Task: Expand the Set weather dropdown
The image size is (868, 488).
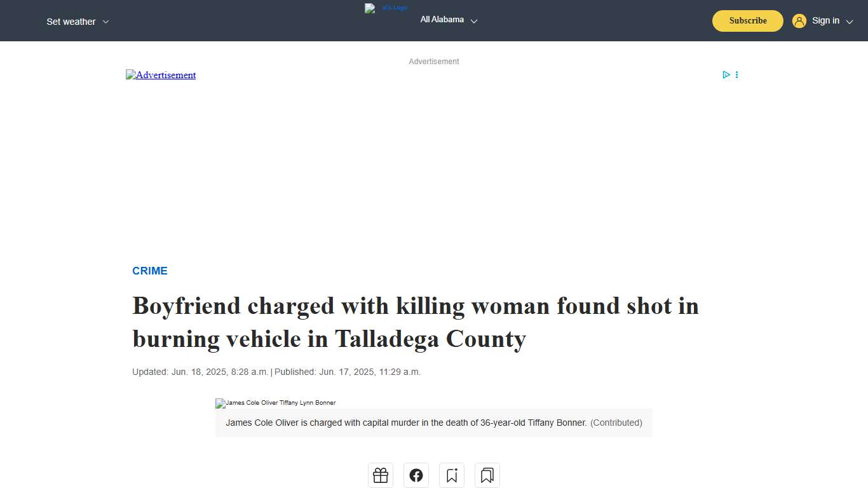Action: (x=78, y=21)
